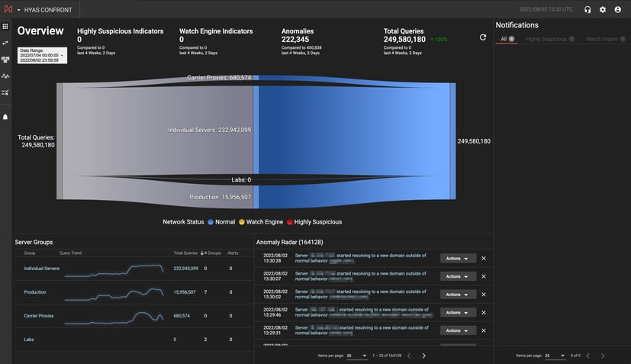Open the Labs group link
Image resolution: width=631 pixels, height=364 pixels.
pyautogui.click(x=28, y=340)
